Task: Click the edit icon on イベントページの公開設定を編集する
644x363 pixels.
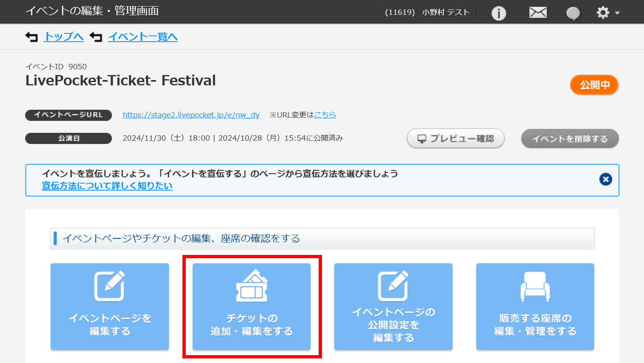Action: pos(393,285)
